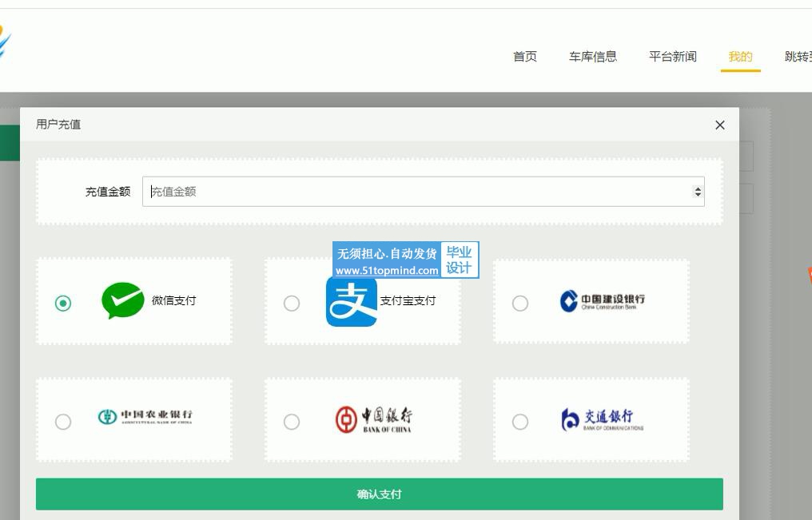
Task: Open 我的 navigation tab
Action: click(x=741, y=57)
